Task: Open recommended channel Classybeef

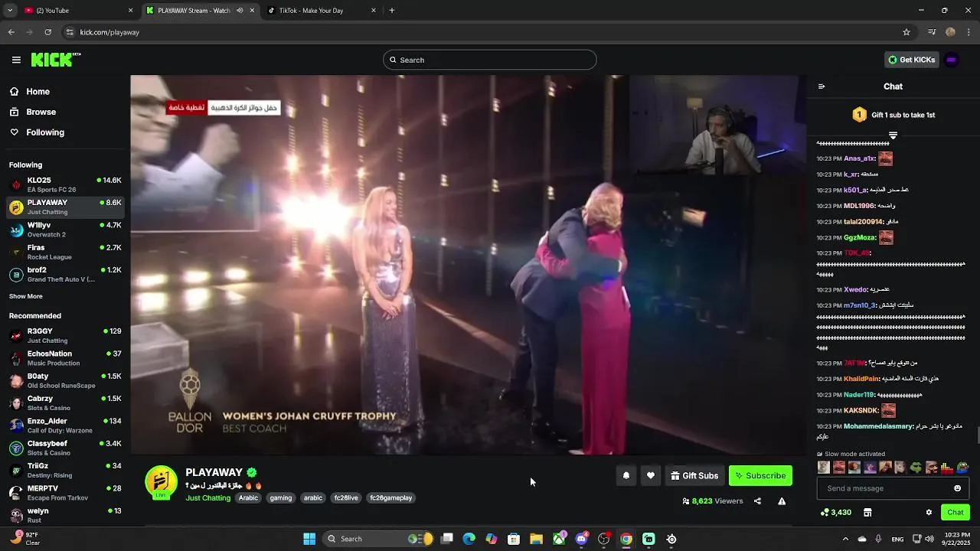Action: click(x=65, y=448)
